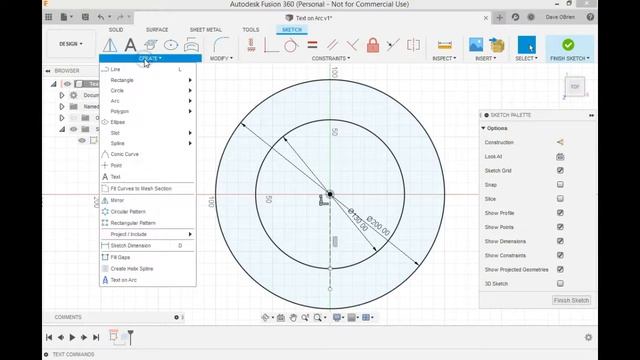Switch to the Solid tab
The width and height of the screenshot is (640, 360).
tap(116, 30)
